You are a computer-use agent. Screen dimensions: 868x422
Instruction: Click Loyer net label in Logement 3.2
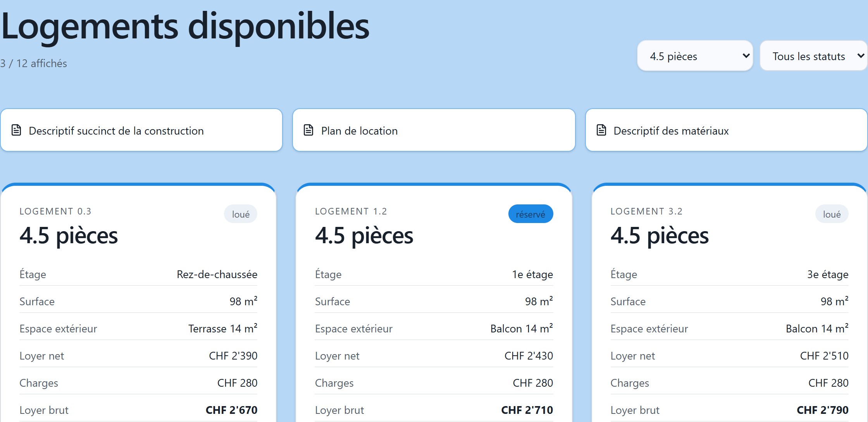633,356
